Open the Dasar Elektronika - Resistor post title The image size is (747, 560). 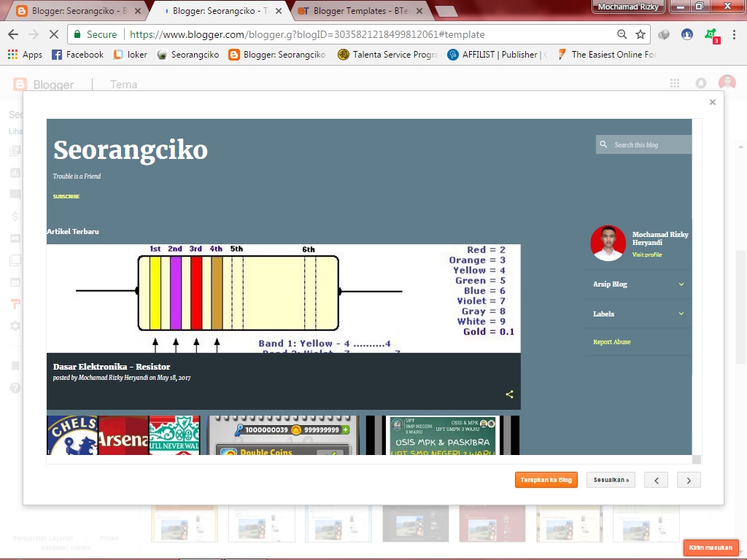(x=112, y=367)
